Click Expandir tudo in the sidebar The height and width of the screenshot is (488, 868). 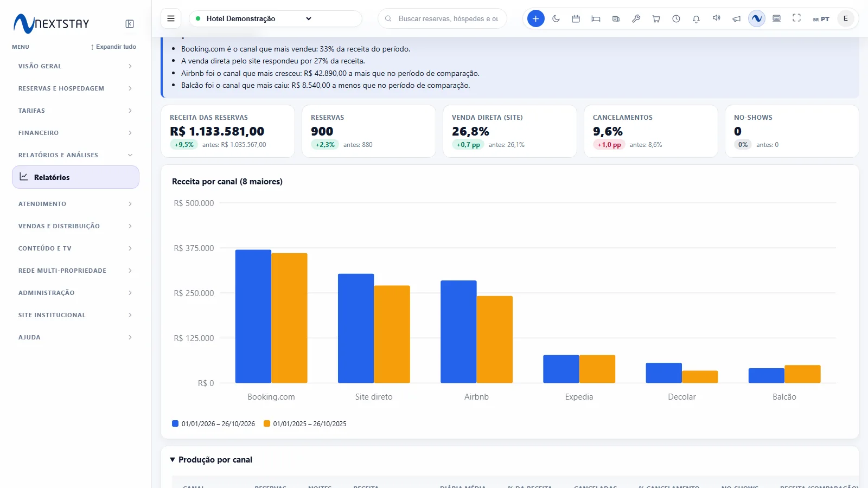click(x=113, y=47)
